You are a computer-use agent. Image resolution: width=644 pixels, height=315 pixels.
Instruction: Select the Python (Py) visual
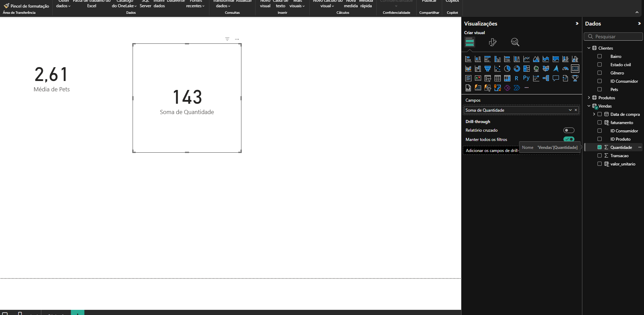[527, 78]
